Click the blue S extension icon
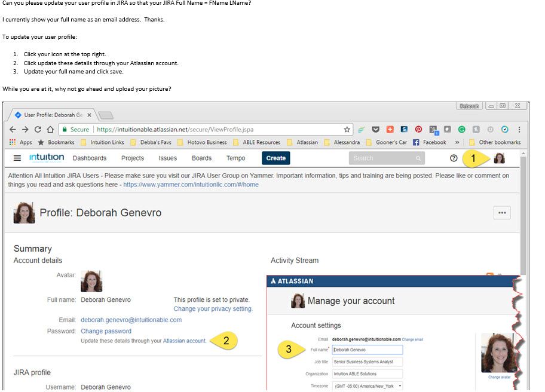 tap(404, 129)
